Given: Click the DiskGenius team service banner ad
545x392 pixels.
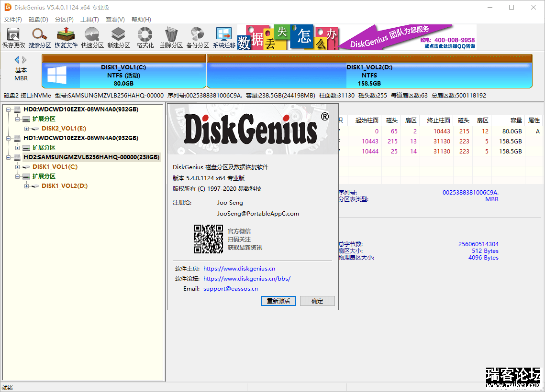Looking at the screenshot, I should pos(407,37).
